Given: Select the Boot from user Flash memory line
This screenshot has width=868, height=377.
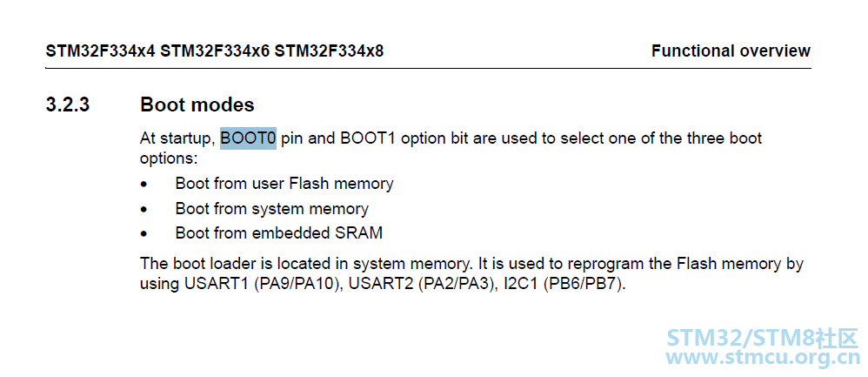Looking at the screenshot, I should tap(284, 184).
